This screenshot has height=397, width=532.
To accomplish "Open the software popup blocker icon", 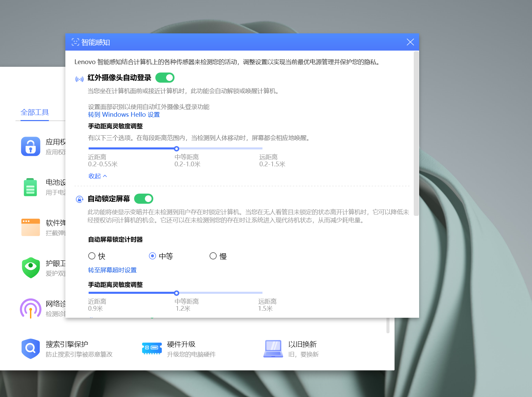I will pyautogui.click(x=31, y=227).
